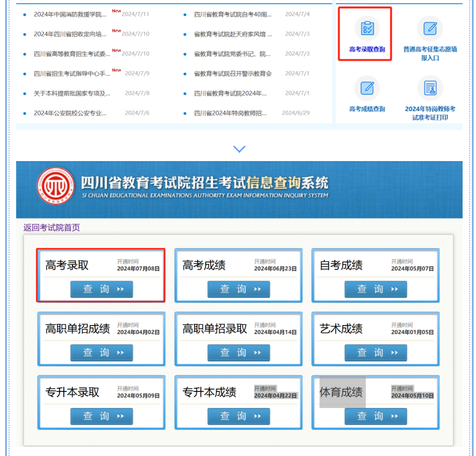Click 查询 button under 高职单招成绩

pyautogui.click(x=102, y=353)
